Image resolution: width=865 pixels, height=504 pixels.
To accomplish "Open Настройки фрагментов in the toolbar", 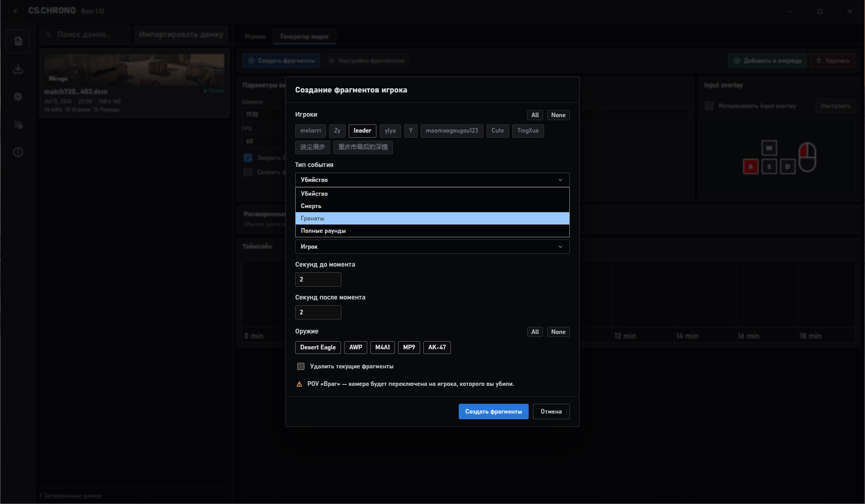I will pyautogui.click(x=366, y=61).
